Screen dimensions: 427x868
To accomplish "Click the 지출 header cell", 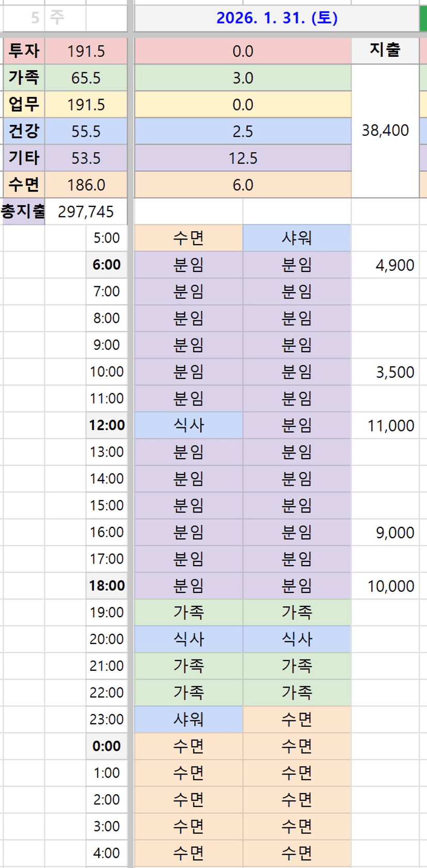I will tap(385, 50).
